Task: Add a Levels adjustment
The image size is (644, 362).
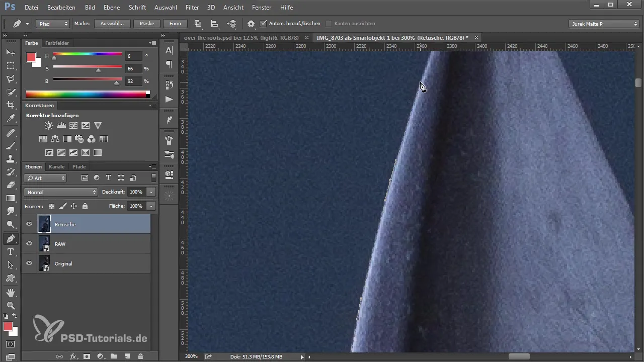Action: click(x=61, y=126)
